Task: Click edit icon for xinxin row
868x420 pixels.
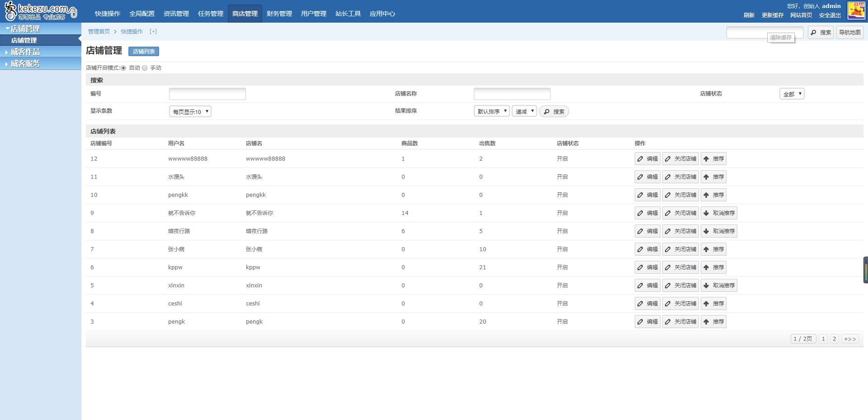Action: [x=640, y=286]
